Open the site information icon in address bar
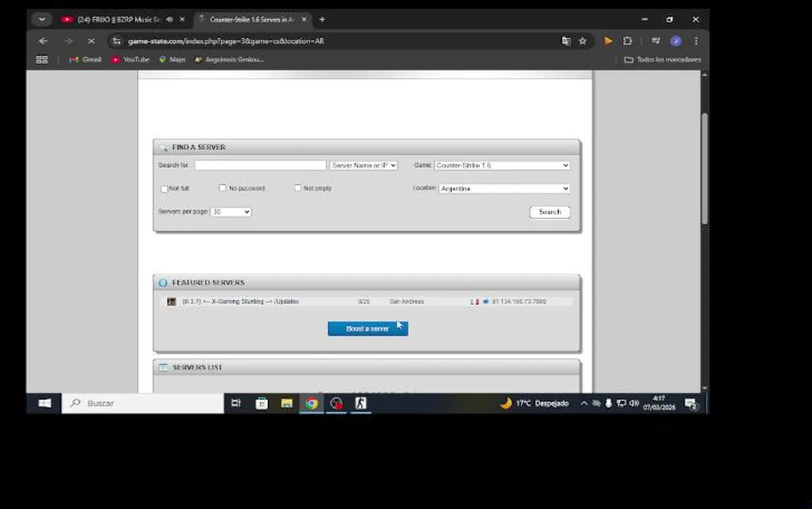The image size is (812, 509). click(x=117, y=41)
